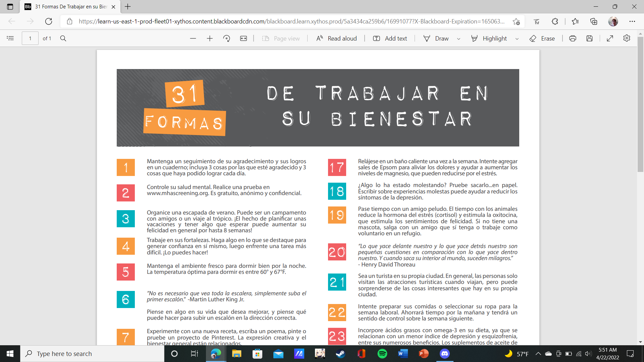The width and height of the screenshot is (644, 362).
Task: Enter full screen mode
Action: [x=610, y=39]
